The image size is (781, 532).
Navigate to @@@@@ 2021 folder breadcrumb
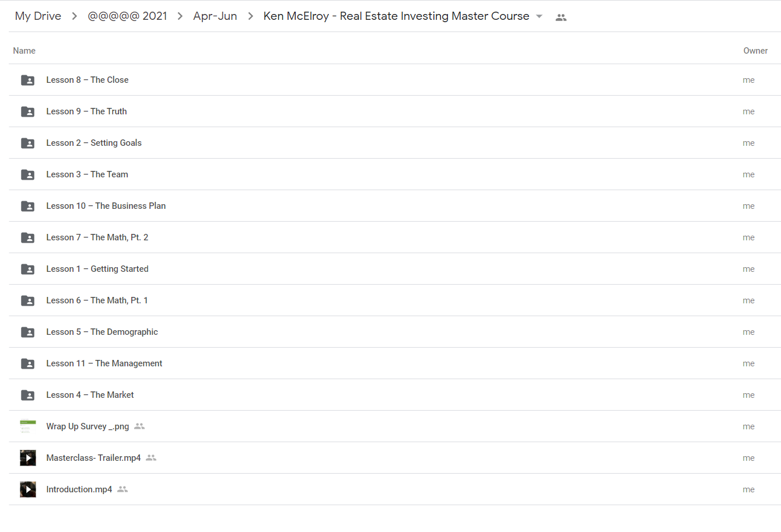point(127,16)
